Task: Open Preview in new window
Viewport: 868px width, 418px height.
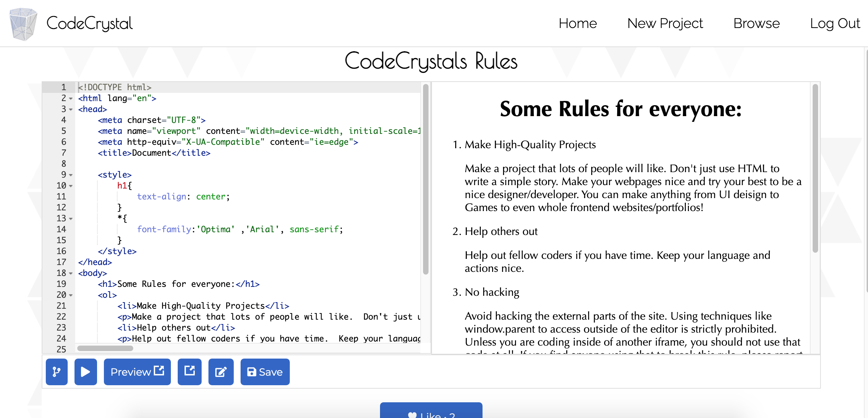Action: pos(137,372)
